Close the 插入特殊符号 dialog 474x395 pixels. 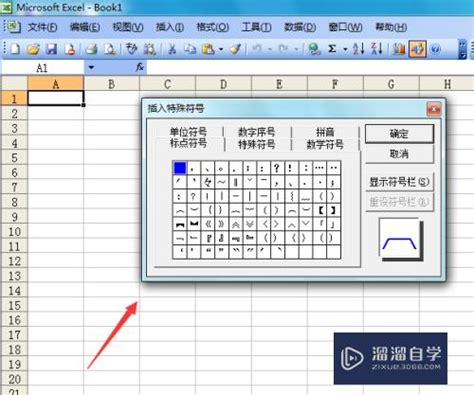pyautogui.click(x=434, y=109)
